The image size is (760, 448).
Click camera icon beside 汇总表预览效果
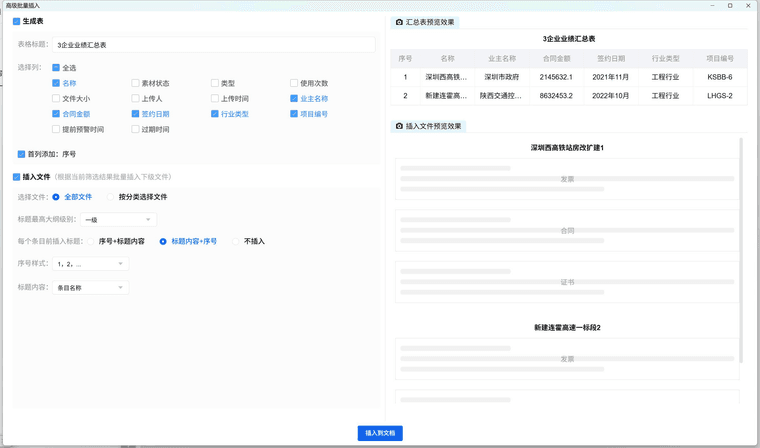[x=399, y=22]
